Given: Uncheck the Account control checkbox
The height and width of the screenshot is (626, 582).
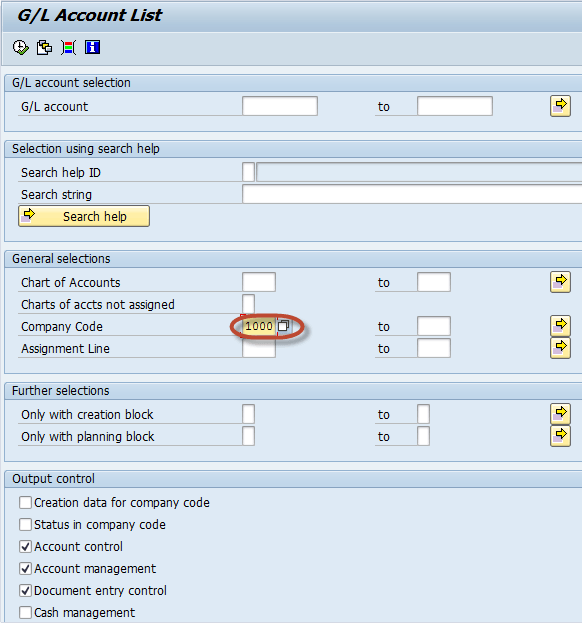Looking at the screenshot, I should pyautogui.click(x=26, y=547).
